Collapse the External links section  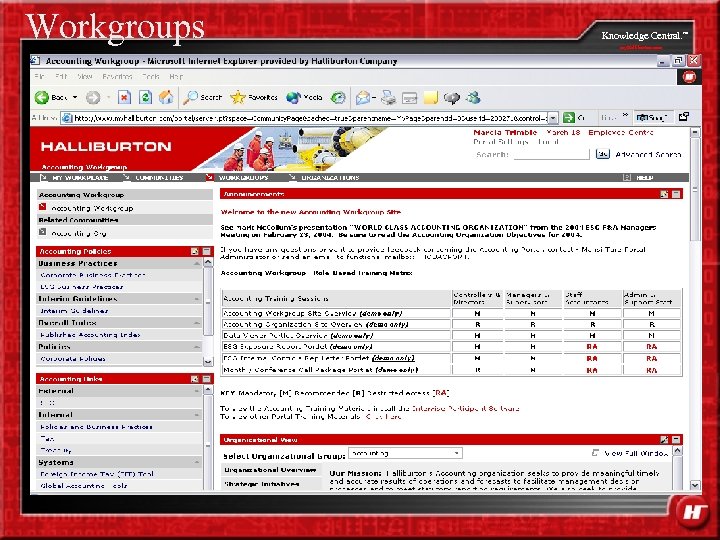point(197,391)
